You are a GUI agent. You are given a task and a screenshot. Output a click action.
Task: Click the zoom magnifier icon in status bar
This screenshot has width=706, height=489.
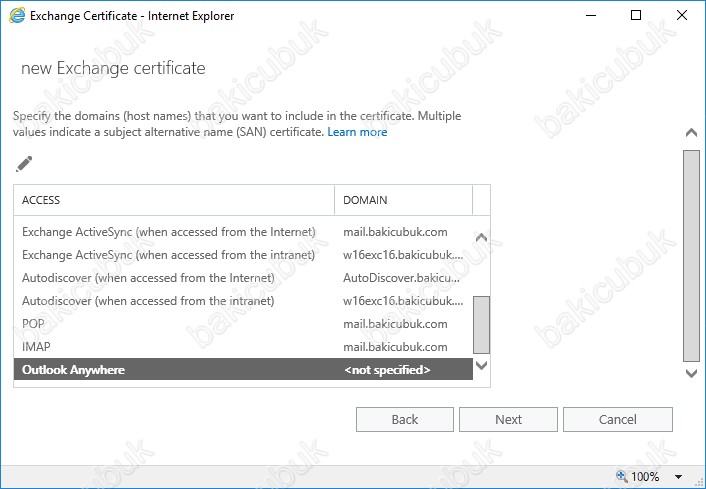pos(622,476)
